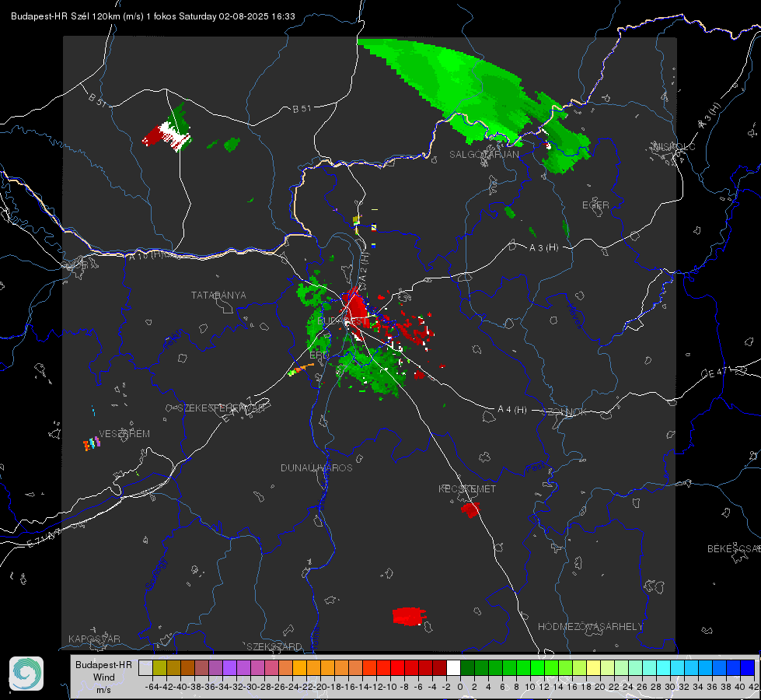This screenshot has height=700, width=761.
Task: Click the red wind echo just below Kecskemét
Action: [x=470, y=509]
